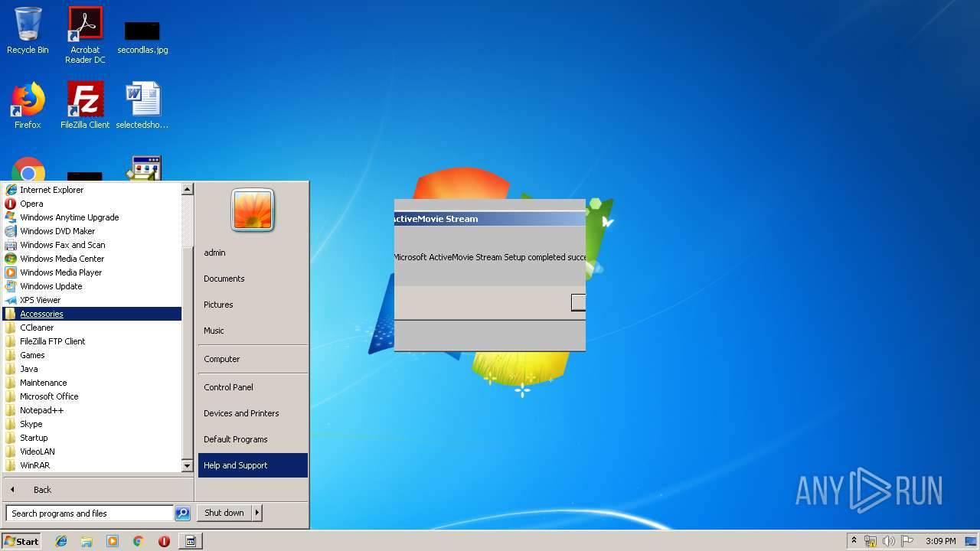Viewport: 980px width, 551px height.
Task: Select the Recycle Bin desktop icon
Action: pos(28,31)
